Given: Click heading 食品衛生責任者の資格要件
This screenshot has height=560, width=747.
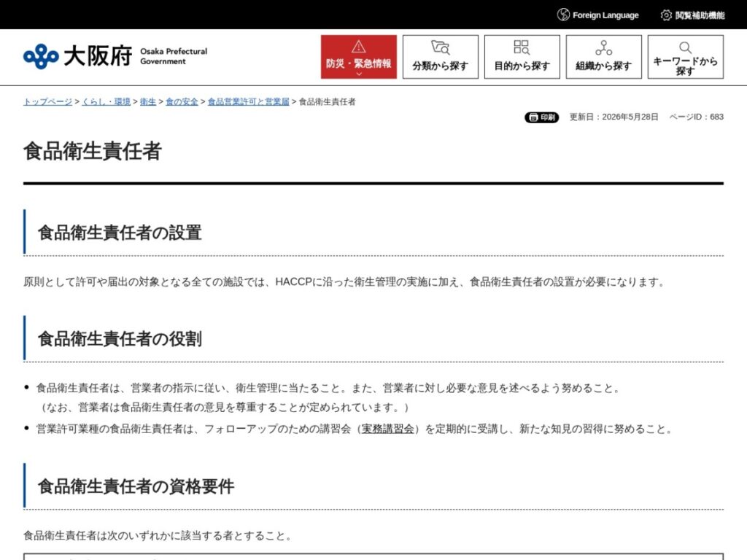Looking at the screenshot, I should pyautogui.click(x=136, y=486).
